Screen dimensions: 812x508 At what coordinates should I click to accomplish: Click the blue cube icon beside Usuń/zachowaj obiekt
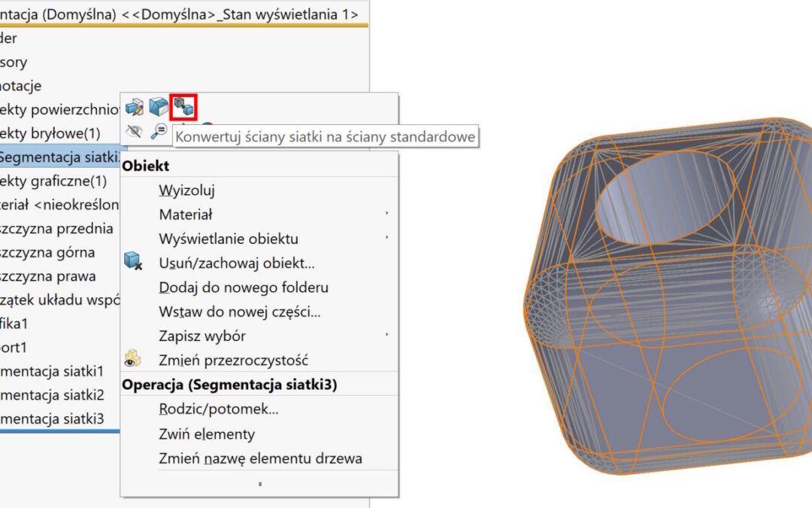pyautogui.click(x=133, y=263)
